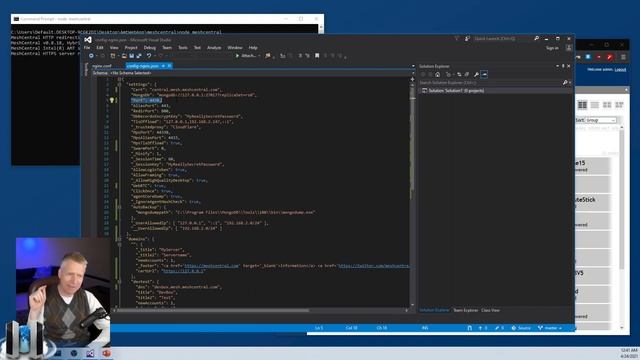Image resolution: width=640 pixels, height=360 pixels.
Task: Click Sign in in Visual Studio
Action: pyautogui.click(x=552, y=48)
